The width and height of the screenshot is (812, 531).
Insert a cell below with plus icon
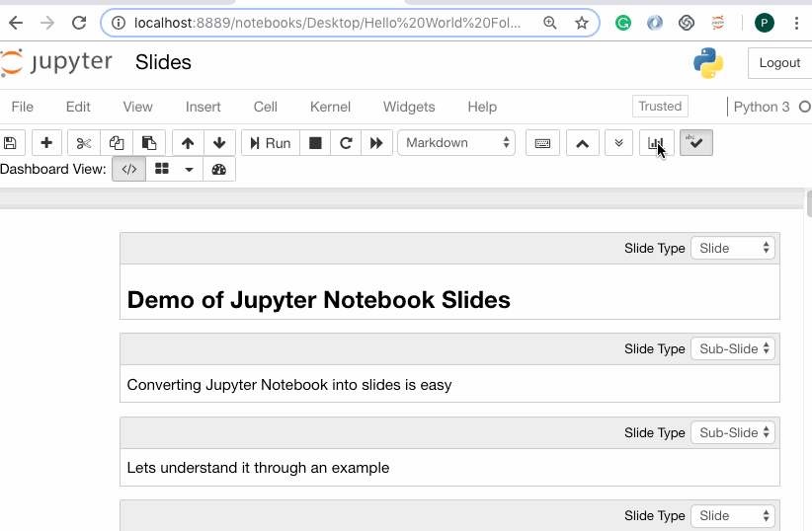(x=46, y=143)
